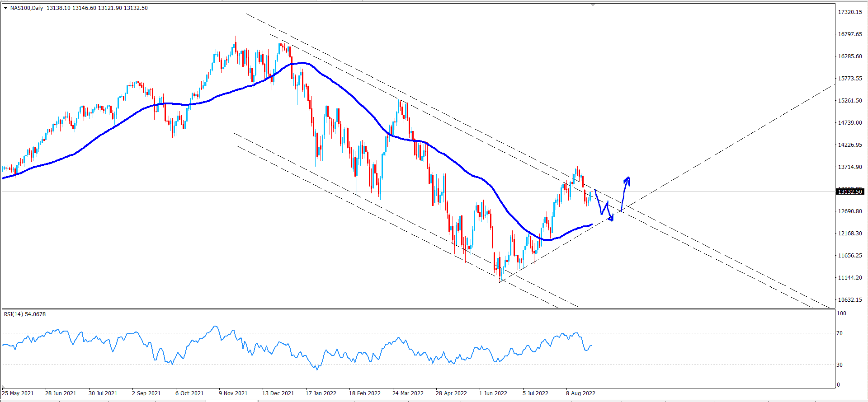This screenshot has width=868, height=402.
Task: Click the RSI 30 level label
Action: click(840, 365)
